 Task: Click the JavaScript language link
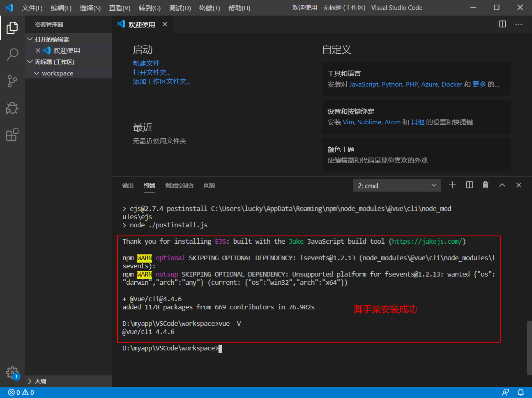pyautogui.click(x=364, y=84)
